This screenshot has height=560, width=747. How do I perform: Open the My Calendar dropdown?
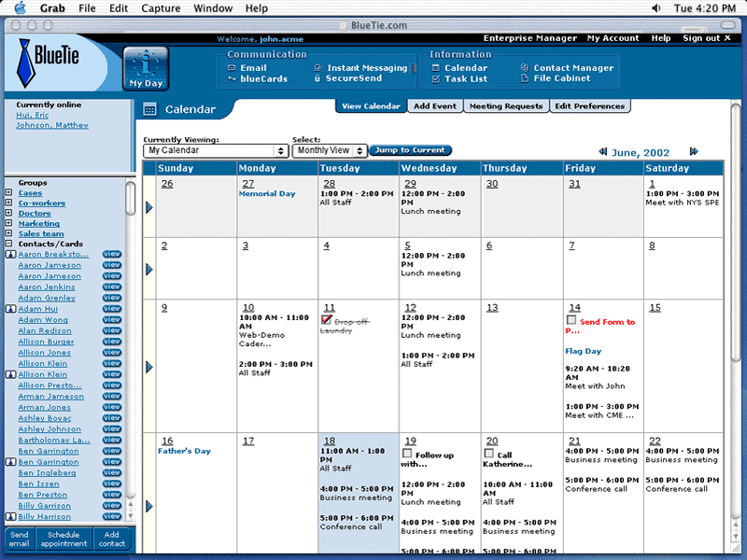(216, 150)
